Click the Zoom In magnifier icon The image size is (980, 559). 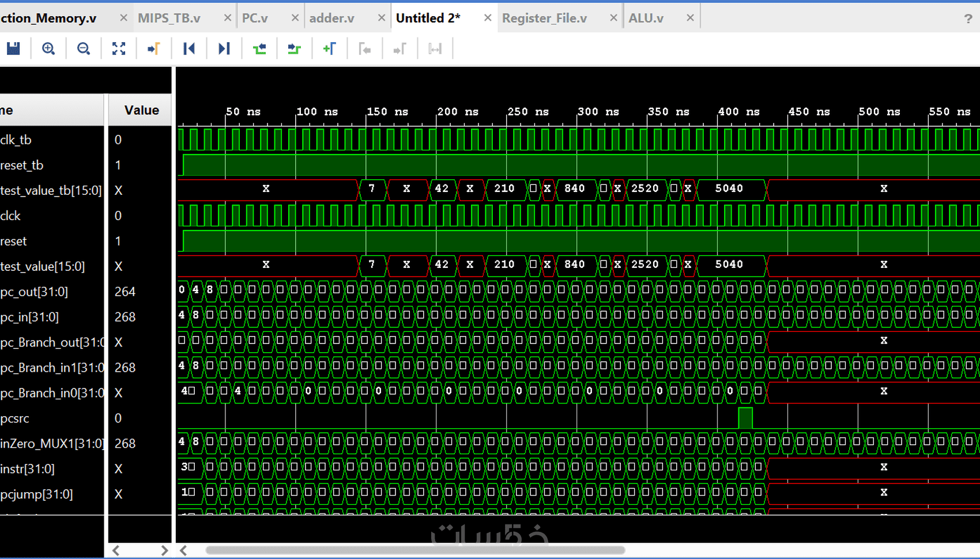point(48,48)
